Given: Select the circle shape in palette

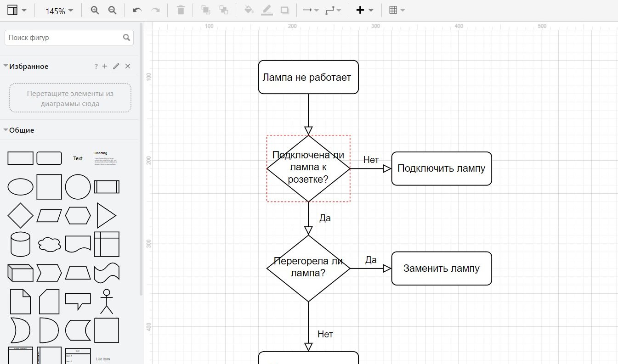Looking at the screenshot, I should 78,187.
